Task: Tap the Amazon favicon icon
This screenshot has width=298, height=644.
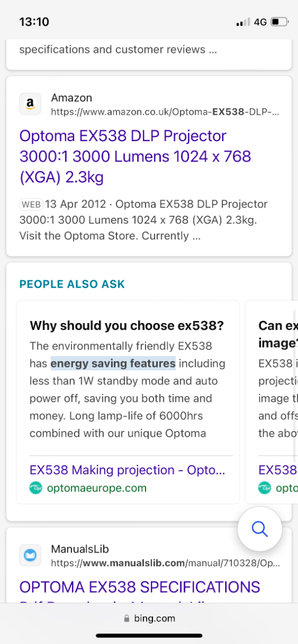Action: point(30,104)
